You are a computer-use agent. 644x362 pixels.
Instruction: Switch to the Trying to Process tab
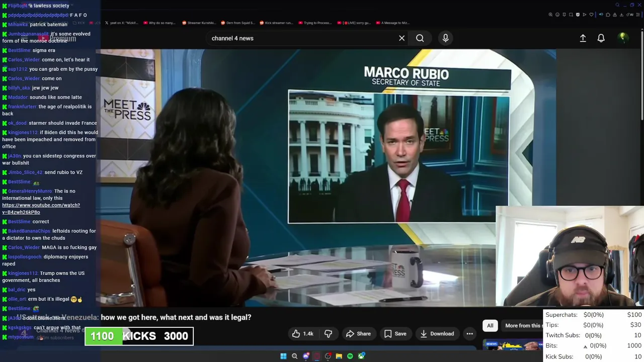[x=315, y=23]
